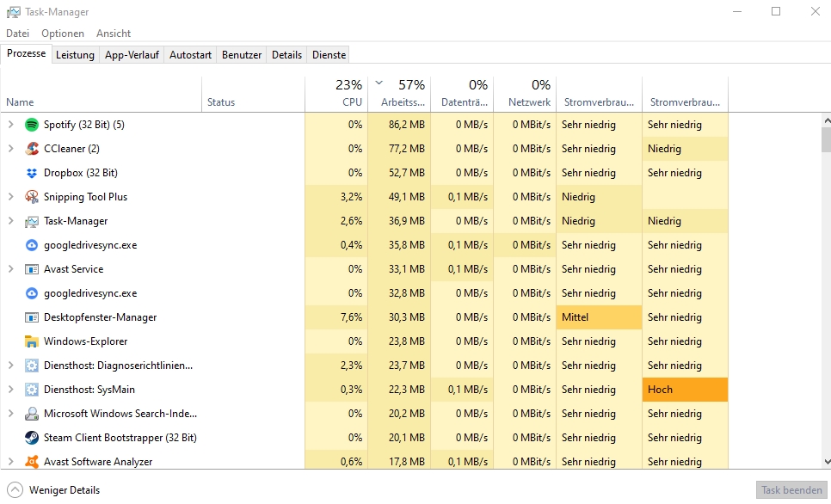Sort processes by CPU column header

tap(336, 93)
